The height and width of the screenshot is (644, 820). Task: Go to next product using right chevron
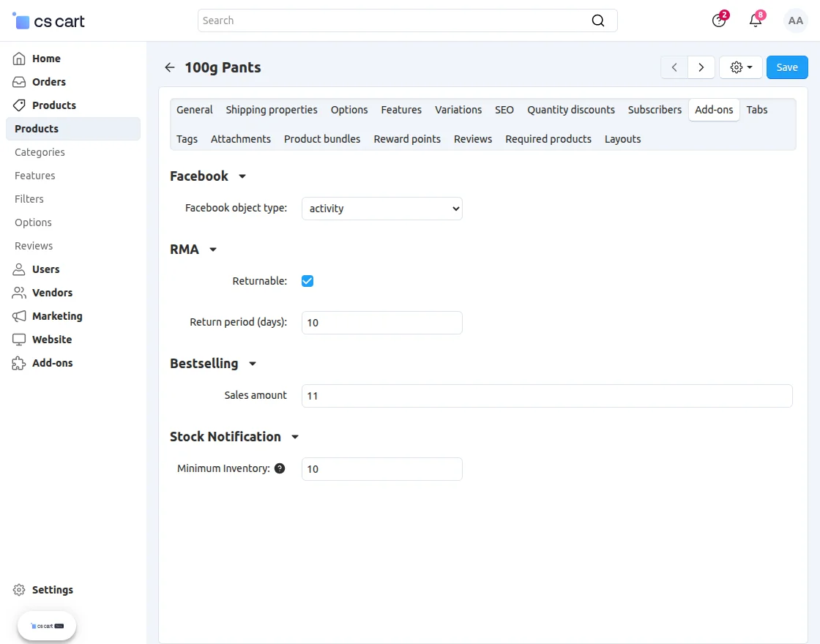701,67
